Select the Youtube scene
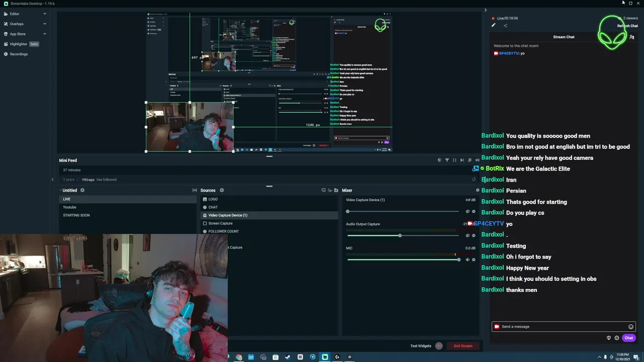Image resolution: width=644 pixels, height=362 pixels. point(127,207)
